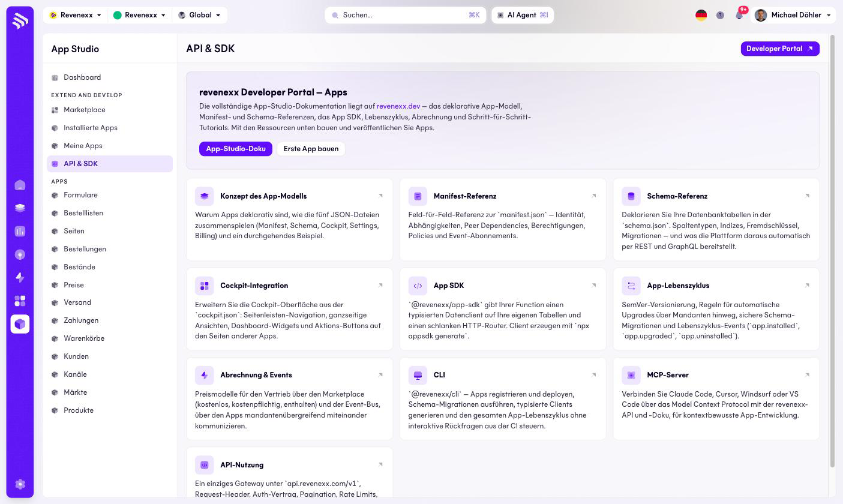Image resolution: width=843 pixels, height=504 pixels.
Task: Open Marketplace in the sidebar
Action: coord(110,110)
